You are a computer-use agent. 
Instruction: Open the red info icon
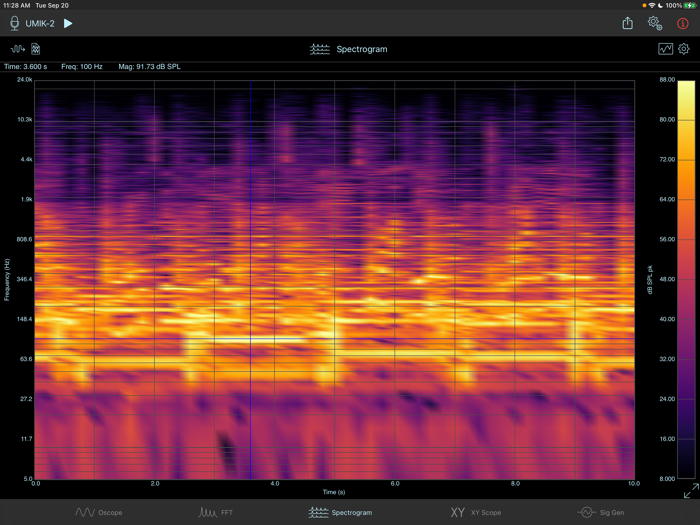click(x=683, y=23)
